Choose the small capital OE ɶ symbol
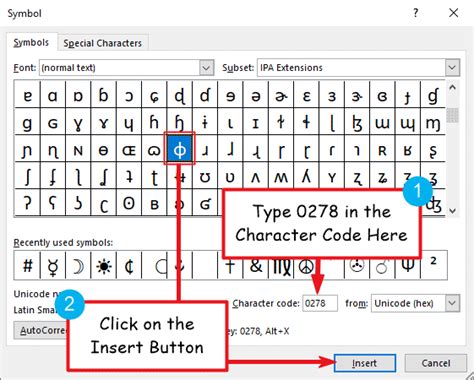The width and height of the screenshot is (474, 380). [129, 150]
